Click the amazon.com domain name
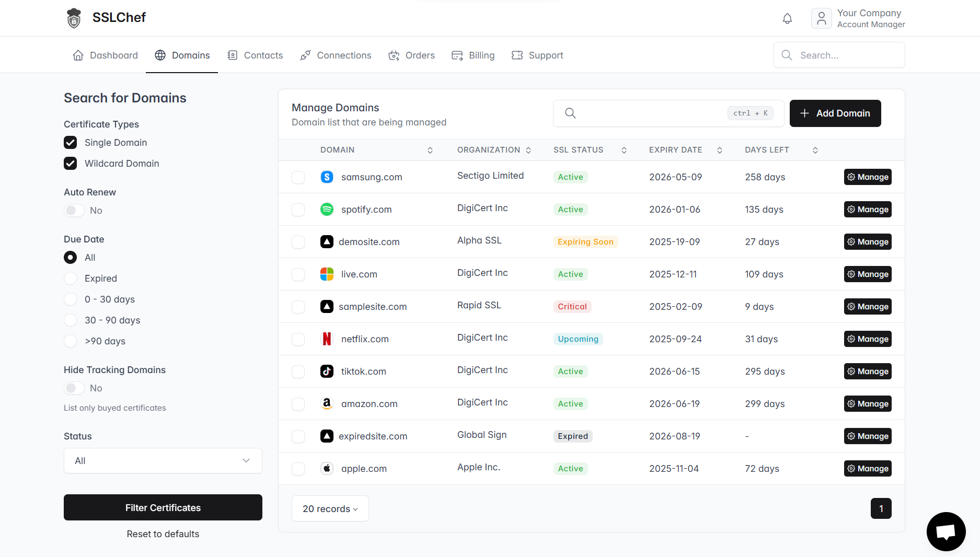Viewport: 980px width, 557px height. [x=370, y=404]
